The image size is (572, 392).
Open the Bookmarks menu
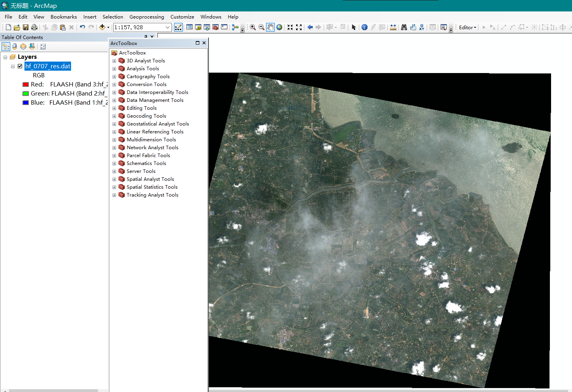pyautogui.click(x=64, y=17)
